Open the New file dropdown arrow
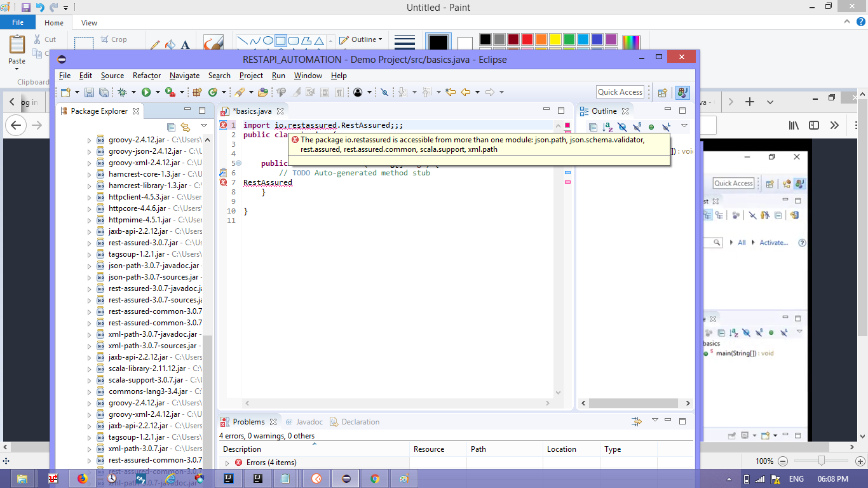The height and width of the screenshot is (488, 868). (77, 92)
